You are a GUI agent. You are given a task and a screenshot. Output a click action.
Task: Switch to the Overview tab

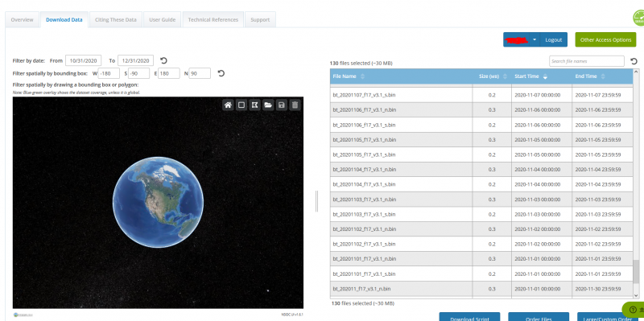(23, 19)
